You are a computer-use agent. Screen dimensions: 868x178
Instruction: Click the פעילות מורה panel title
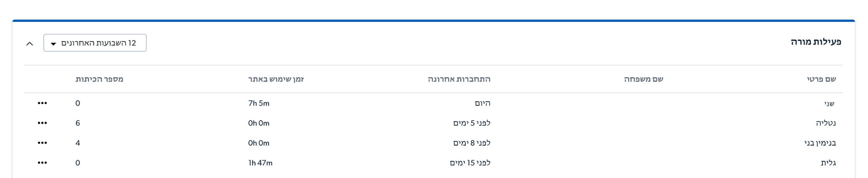pos(816,42)
